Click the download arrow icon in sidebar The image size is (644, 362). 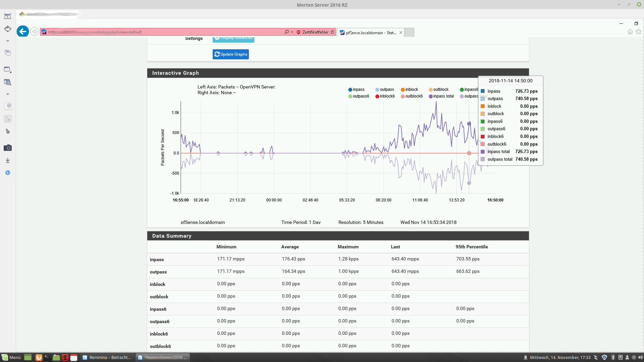(x=8, y=161)
